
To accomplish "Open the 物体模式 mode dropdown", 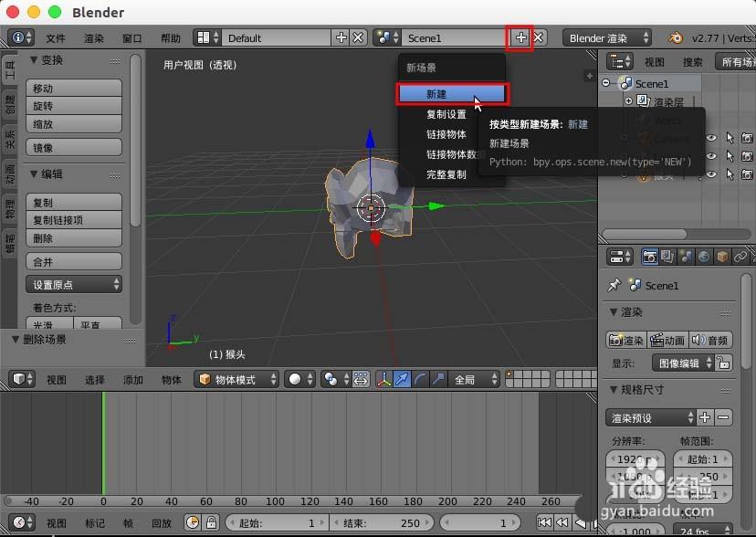I will click(x=231, y=377).
